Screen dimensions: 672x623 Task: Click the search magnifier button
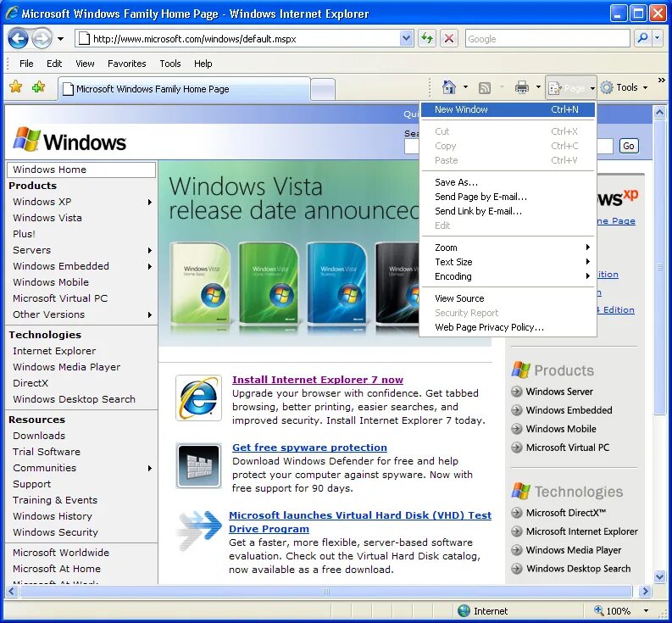[x=642, y=39]
